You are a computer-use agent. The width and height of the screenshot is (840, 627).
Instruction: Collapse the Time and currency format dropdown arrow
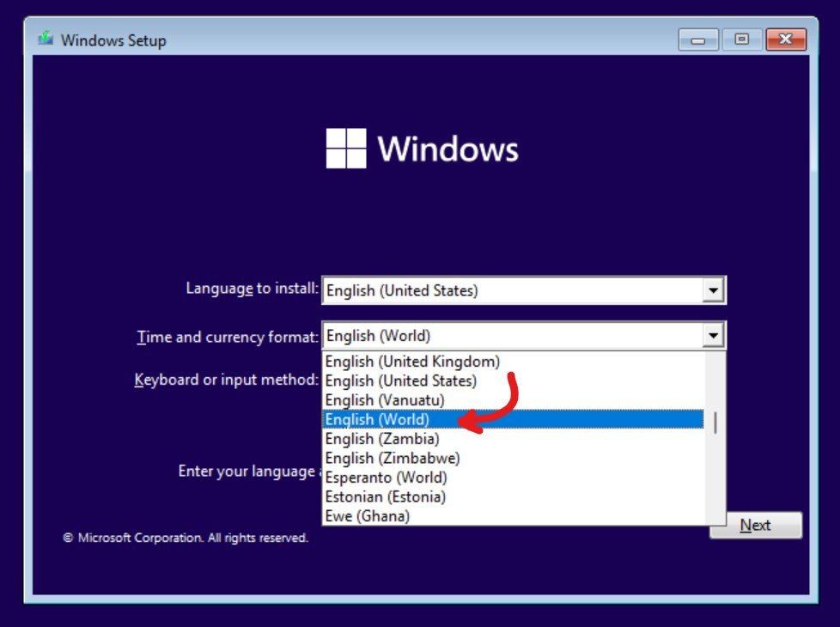pos(713,336)
